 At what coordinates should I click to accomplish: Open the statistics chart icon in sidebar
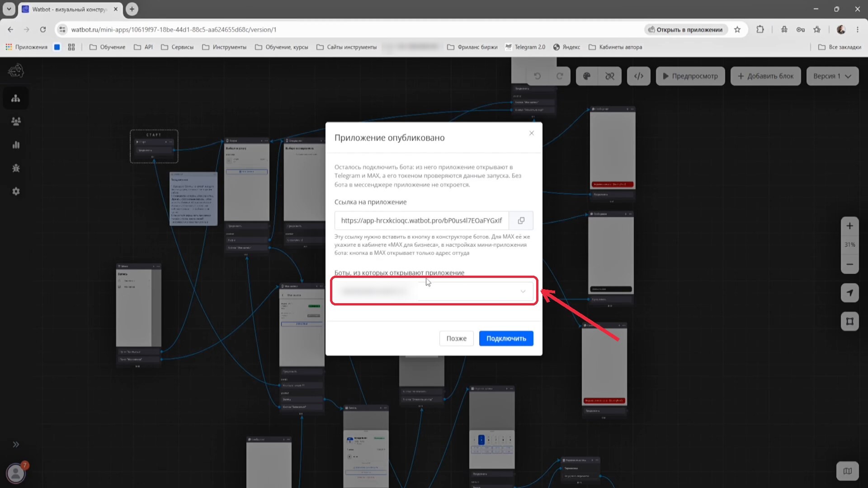pos(16,145)
